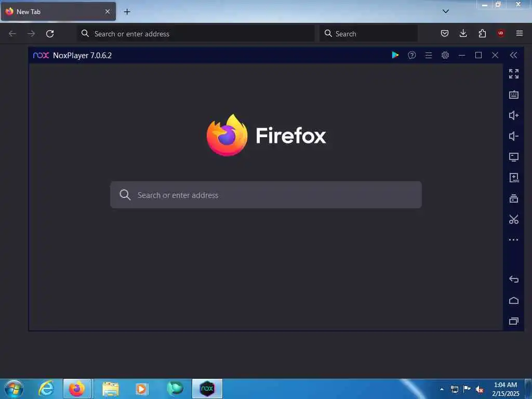This screenshot has width=532, height=399.
Task: Open the taskbar clock showing 1:04 AM
Action: pyautogui.click(x=506, y=389)
